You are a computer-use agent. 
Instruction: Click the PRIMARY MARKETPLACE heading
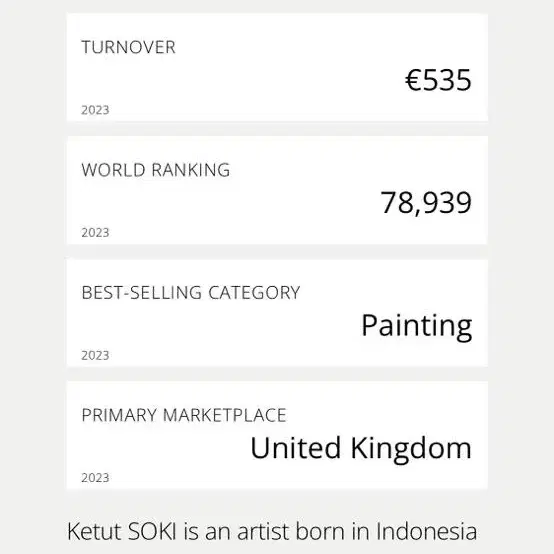[x=184, y=415]
